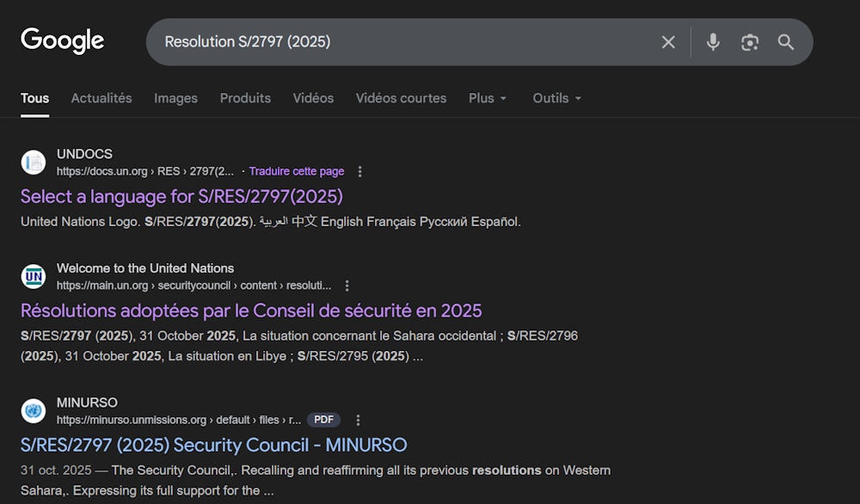
Task: Click the MINURSO site favicon
Action: coord(34,410)
